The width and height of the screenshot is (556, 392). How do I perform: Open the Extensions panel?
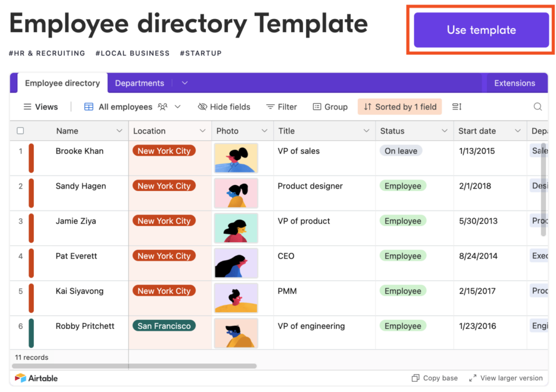(x=515, y=83)
